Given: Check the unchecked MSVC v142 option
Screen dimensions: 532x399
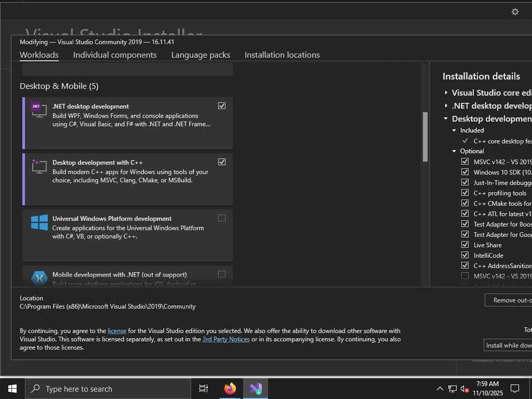Looking at the screenshot, I should (465, 276).
